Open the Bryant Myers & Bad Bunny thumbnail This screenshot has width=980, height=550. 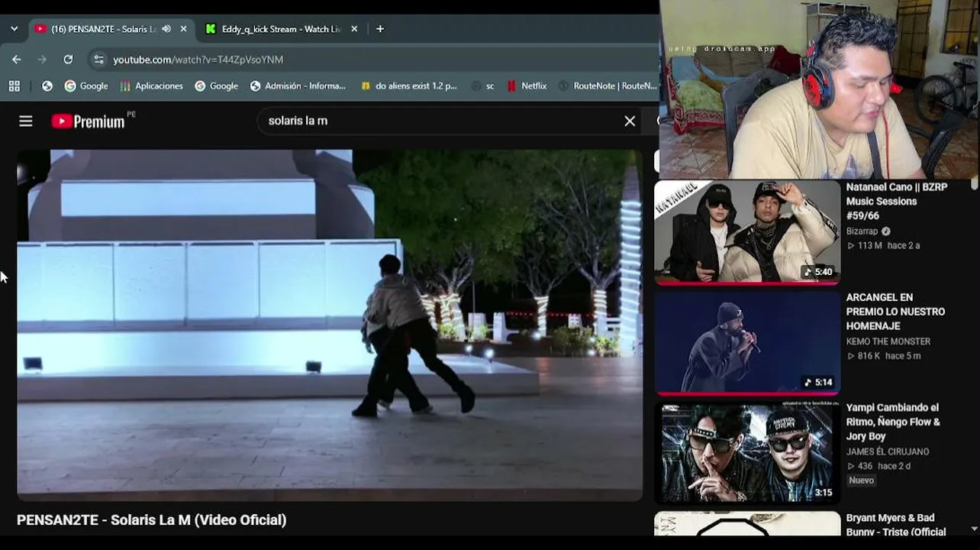[747, 525]
